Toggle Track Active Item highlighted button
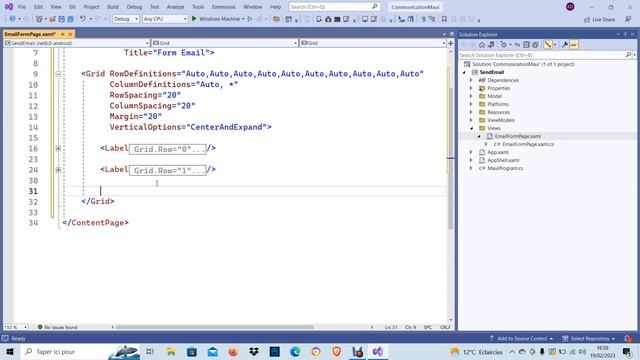The height and width of the screenshot is (360, 640). pyautogui.click(x=548, y=44)
